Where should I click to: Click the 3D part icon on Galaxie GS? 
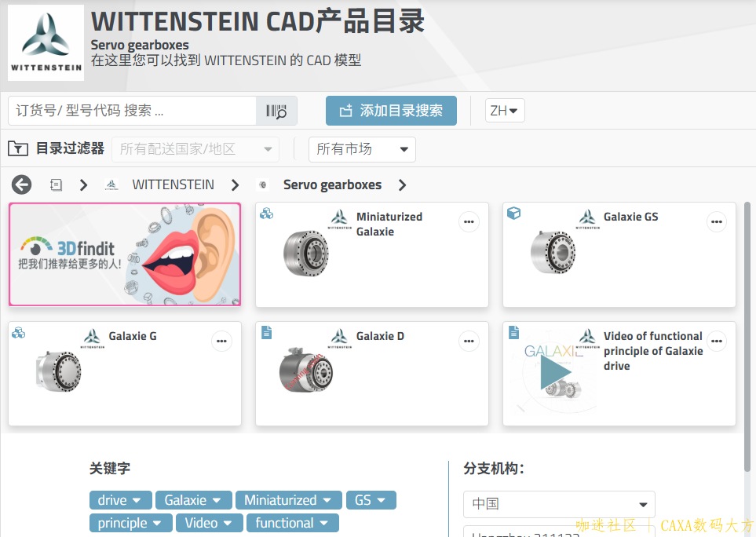[x=514, y=213]
